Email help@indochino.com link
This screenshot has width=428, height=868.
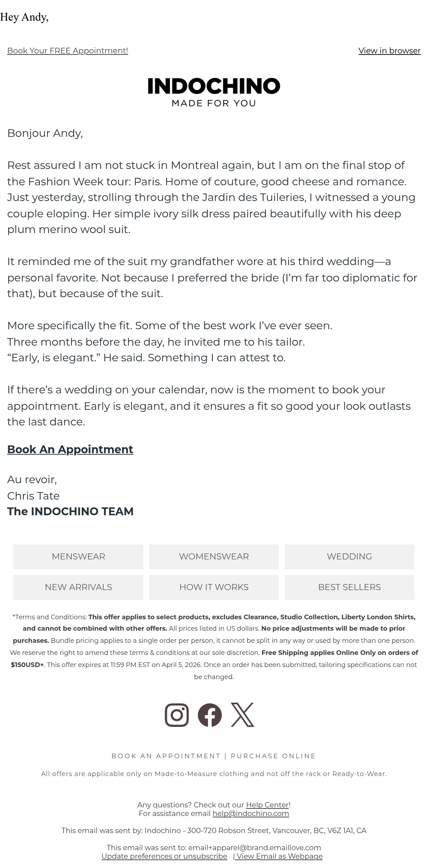tap(251, 813)
